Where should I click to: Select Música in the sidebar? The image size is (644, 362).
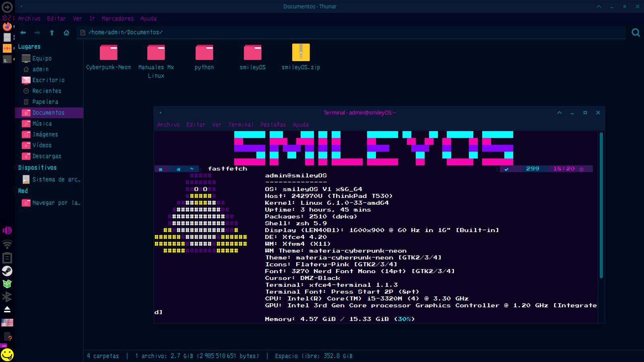(x=49, y=123)
